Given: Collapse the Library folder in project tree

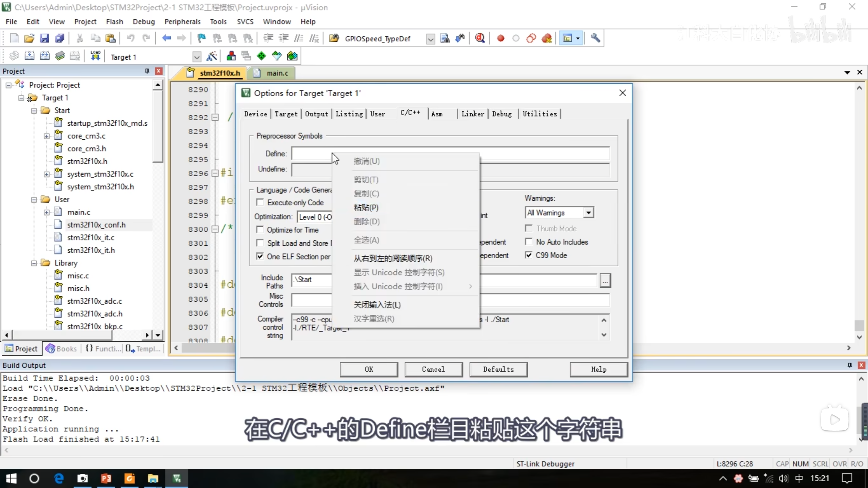Looking at the screenshot, I should point(34,263).
